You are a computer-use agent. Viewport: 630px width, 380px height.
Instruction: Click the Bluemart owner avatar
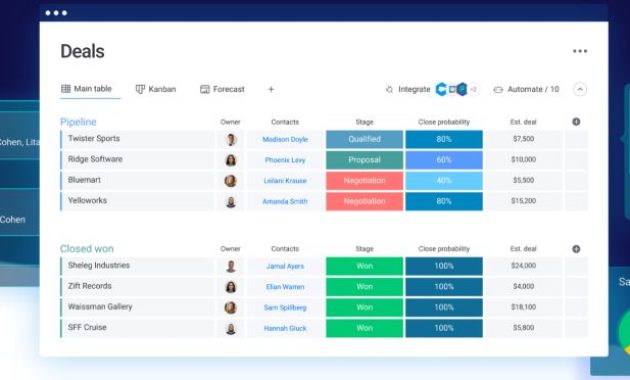(x=231, y=181)
